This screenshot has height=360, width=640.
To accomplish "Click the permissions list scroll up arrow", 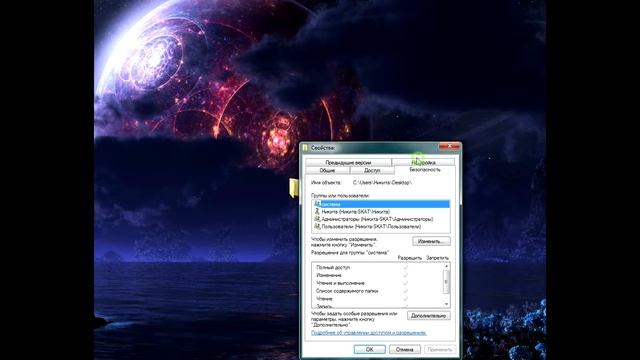I will coord(446,266).
